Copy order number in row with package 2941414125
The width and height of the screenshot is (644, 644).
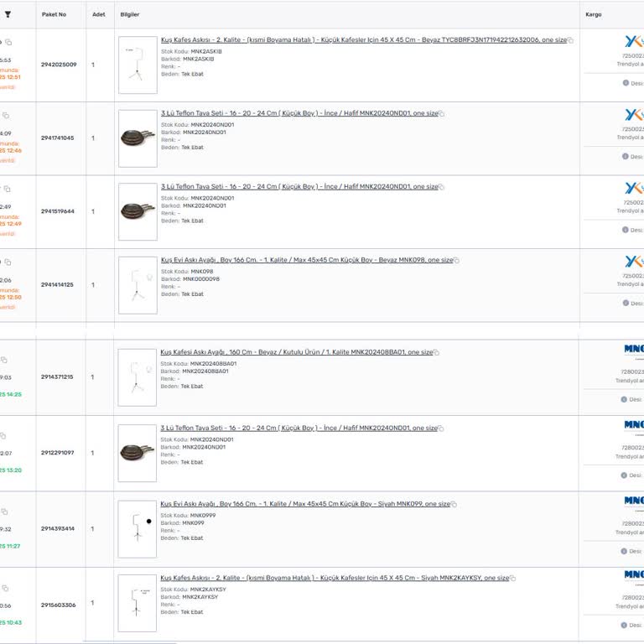tap(8, 262)
